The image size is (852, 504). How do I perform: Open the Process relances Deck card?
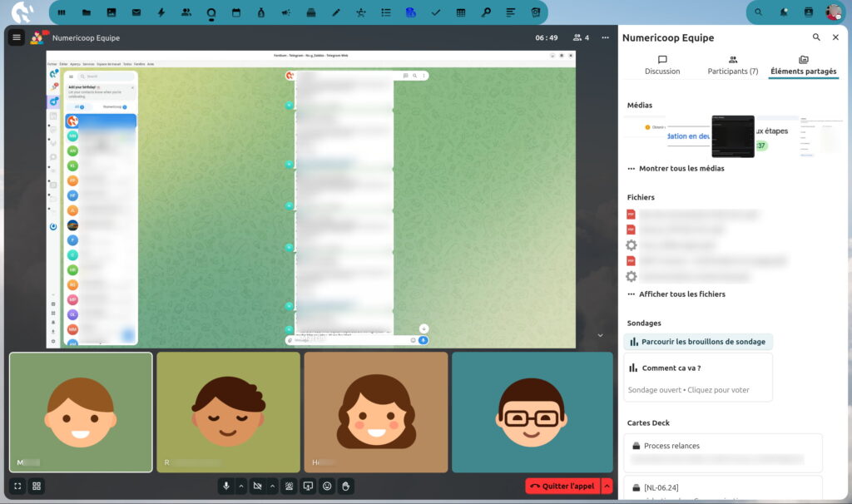(x=723, y=453)
